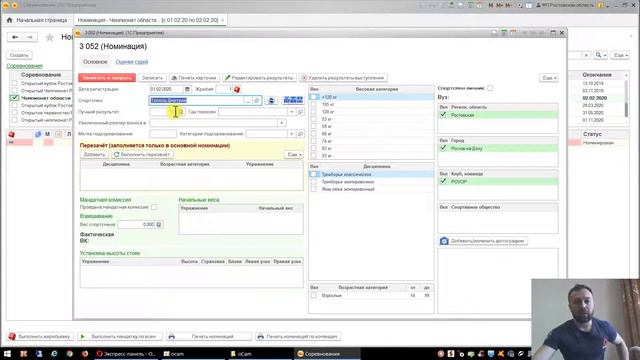This screenshot has width=640, height=360.
Task: Open the Internet Explorer taskbar icon
Action: pyautogui.click(x=54, y=354)
